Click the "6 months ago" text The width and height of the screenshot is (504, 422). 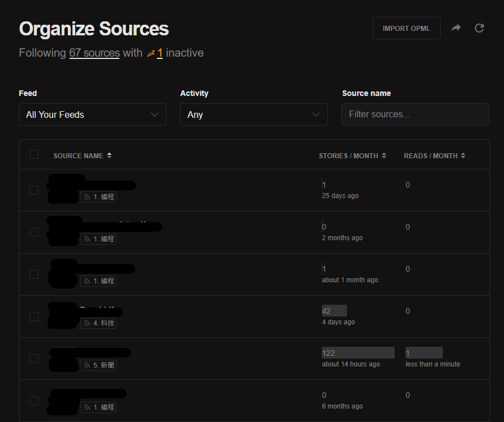[343, 406]
